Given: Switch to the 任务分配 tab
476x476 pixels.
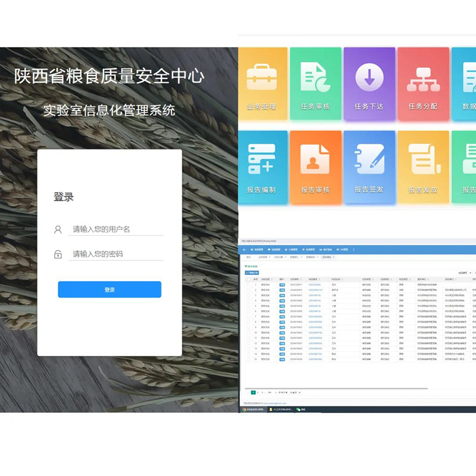Looking at the screenshot, I should pos(278,257).
